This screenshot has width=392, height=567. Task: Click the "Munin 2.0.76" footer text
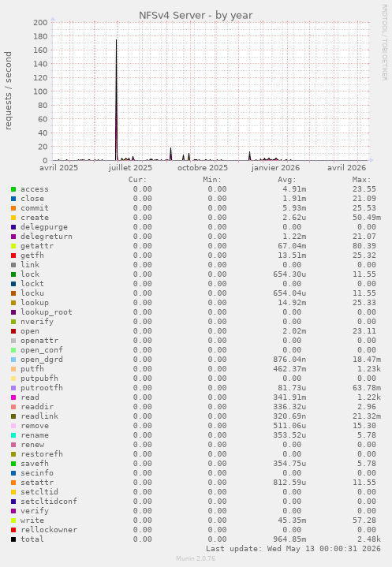(x=196, y=558)
